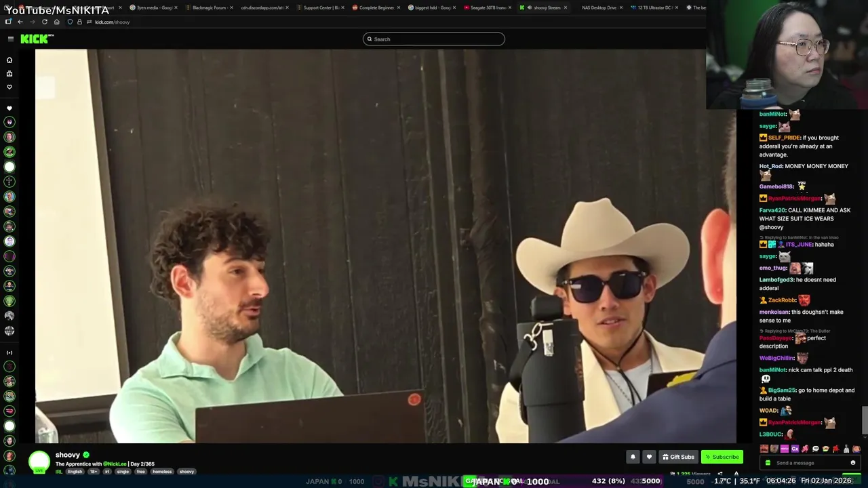This screenshot has height=488, width=868.
Task: Click the green KICK logo
Action: 34,39
